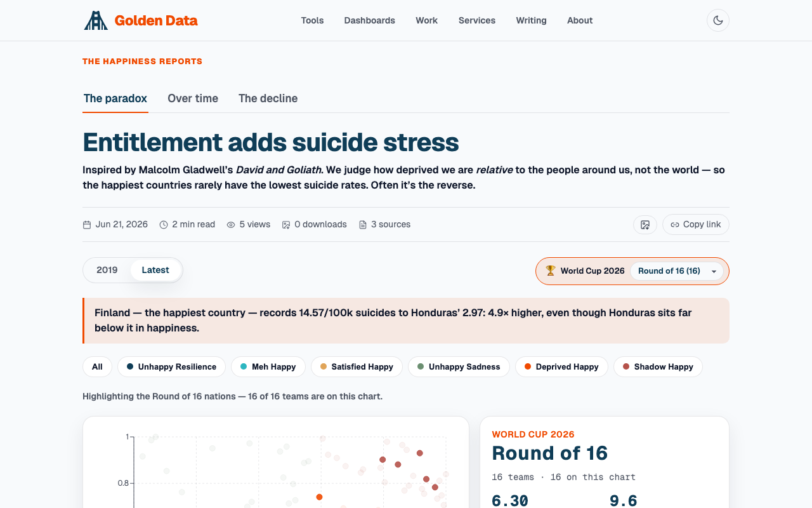Click the orange highlighted scatter plot point
Image resolution: width=812 pixels, height=508 pixels.
319,497
